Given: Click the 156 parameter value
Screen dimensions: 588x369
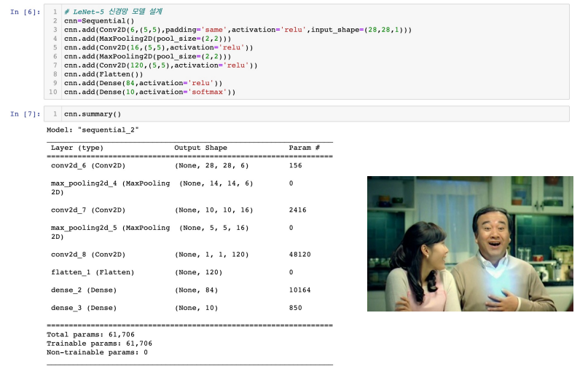Looking at the screenshot, I should pos(295,166).
